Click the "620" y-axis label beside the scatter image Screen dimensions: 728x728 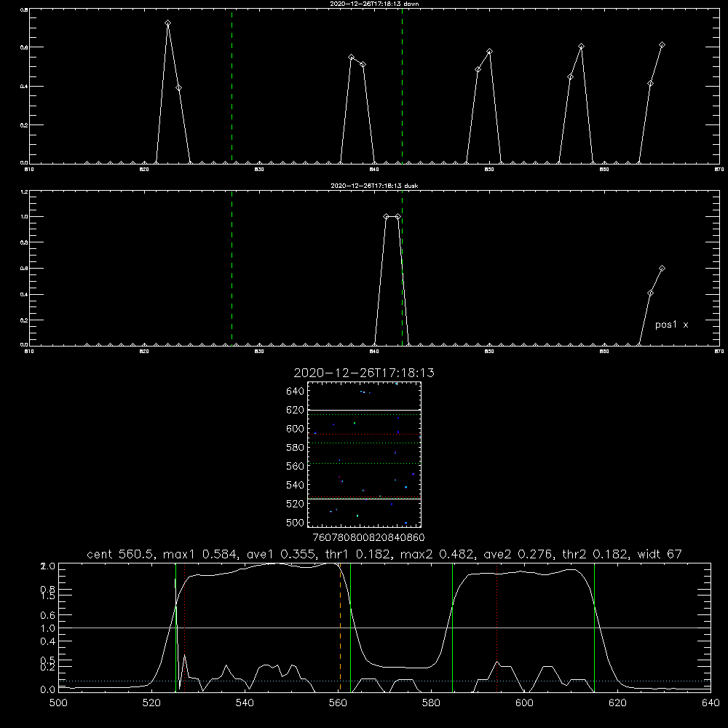(296, 410)
